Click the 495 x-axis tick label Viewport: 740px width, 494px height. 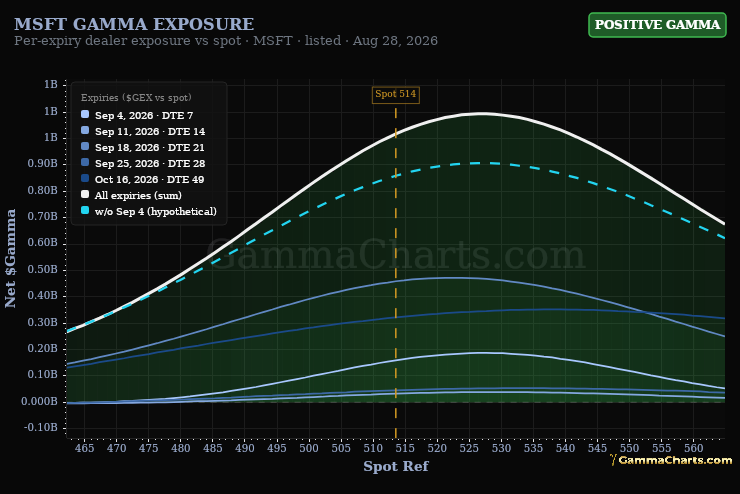pyautogui.click(x=277, y=448)
